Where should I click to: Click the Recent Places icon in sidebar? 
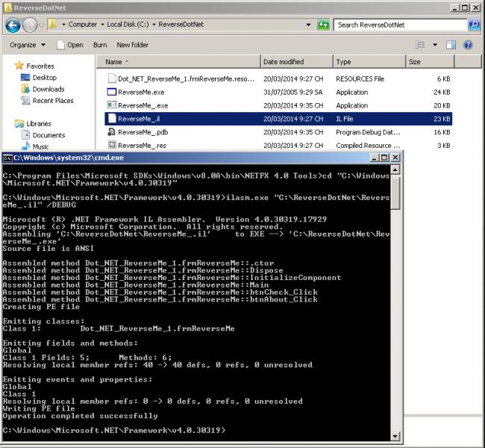click(25, 100)
